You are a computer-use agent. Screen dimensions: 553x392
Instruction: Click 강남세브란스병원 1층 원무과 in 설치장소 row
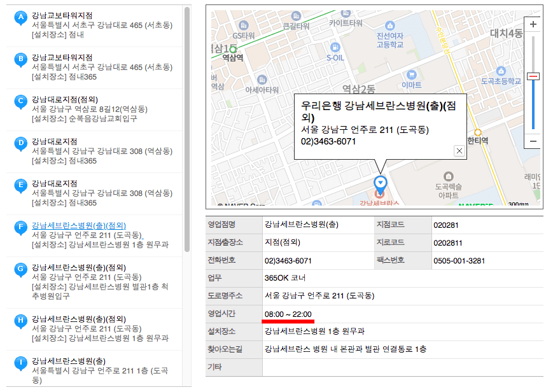click(x=314, y=332)
